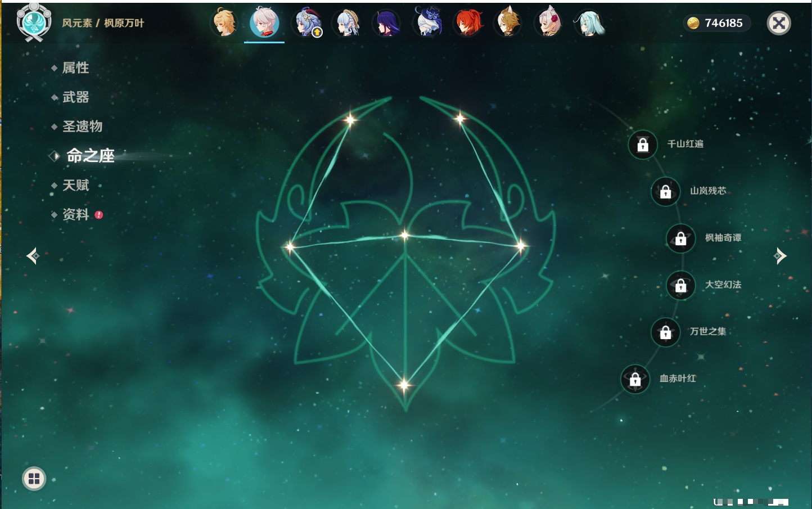Select Noelle's avatar with rose headpiece
Image resolution: width=812 pixels, height=509 pixels.
549,23
